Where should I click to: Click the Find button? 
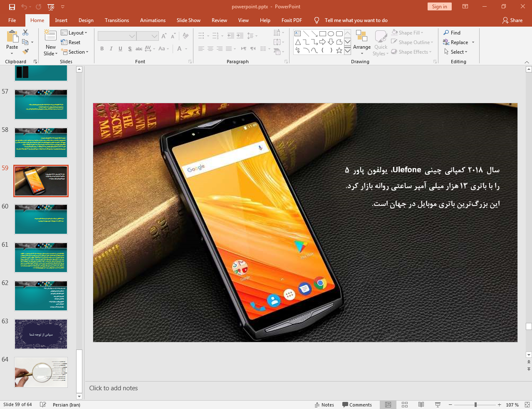click(452, 32)
